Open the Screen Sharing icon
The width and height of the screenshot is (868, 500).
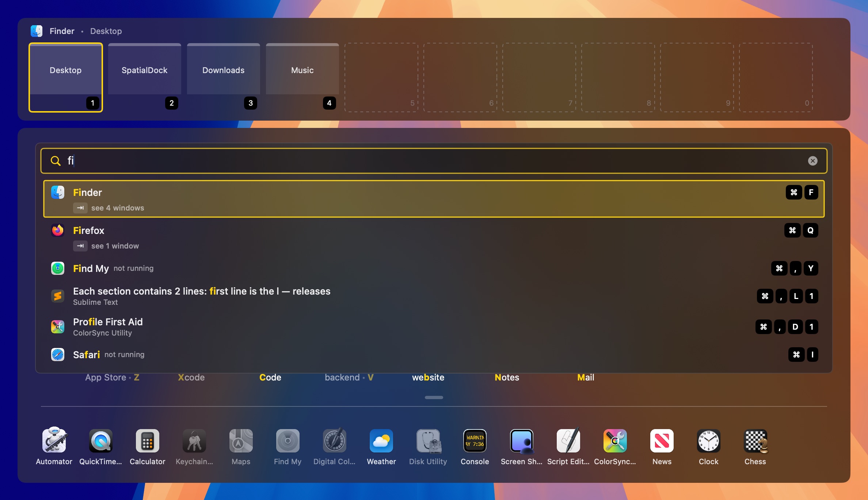(x=522, y=440)
